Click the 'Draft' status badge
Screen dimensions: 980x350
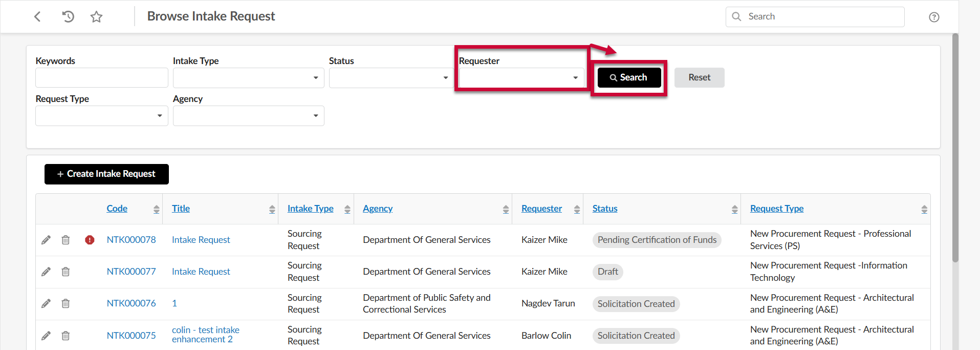pos(608,272)
